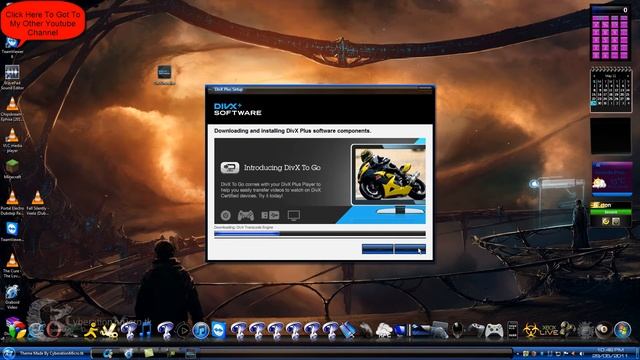Open The Cure VLC media file
Screen dimensions: 640x360
(x=12, y=265)
